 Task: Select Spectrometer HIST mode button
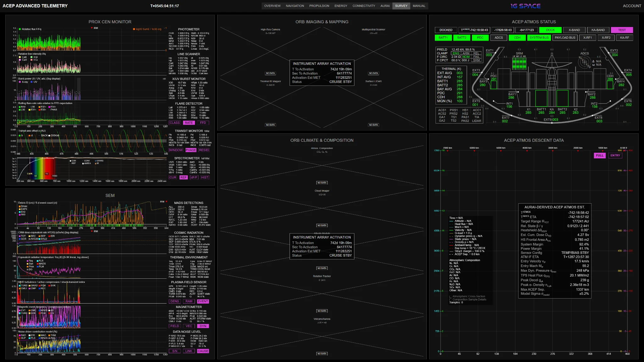[205, 178]
